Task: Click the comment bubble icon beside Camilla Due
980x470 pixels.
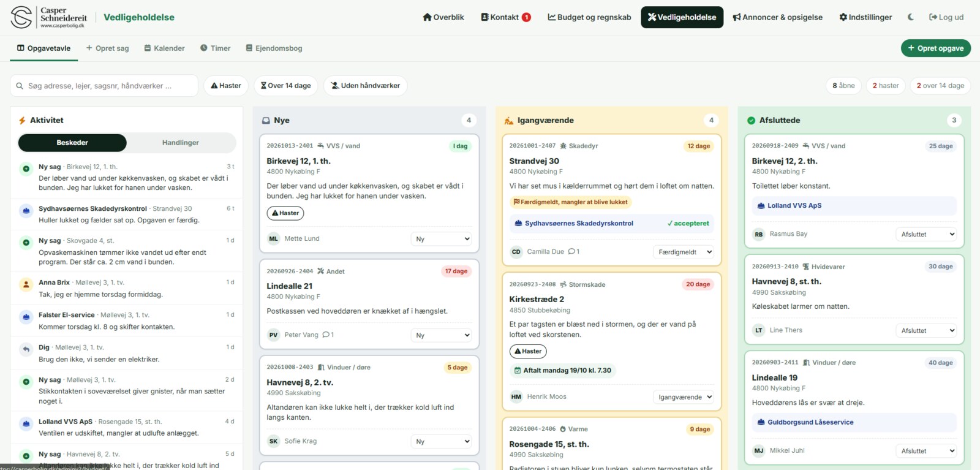Action: pyautogui.click(x=571, y=251)
